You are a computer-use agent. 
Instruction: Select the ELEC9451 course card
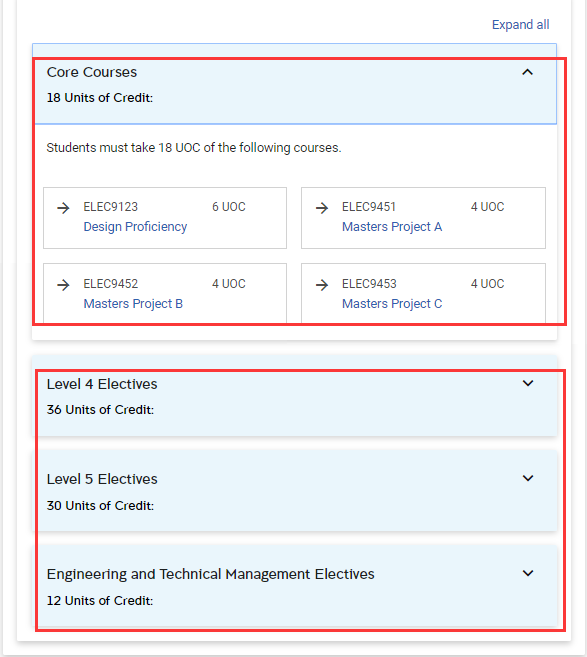[x=423, y=218]
